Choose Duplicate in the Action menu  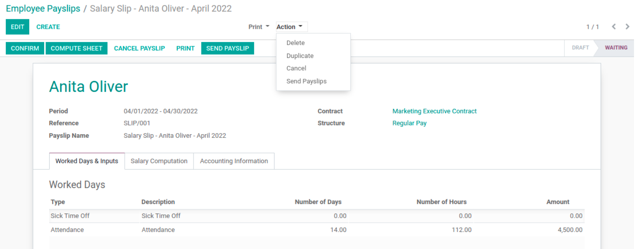point(299,56)
